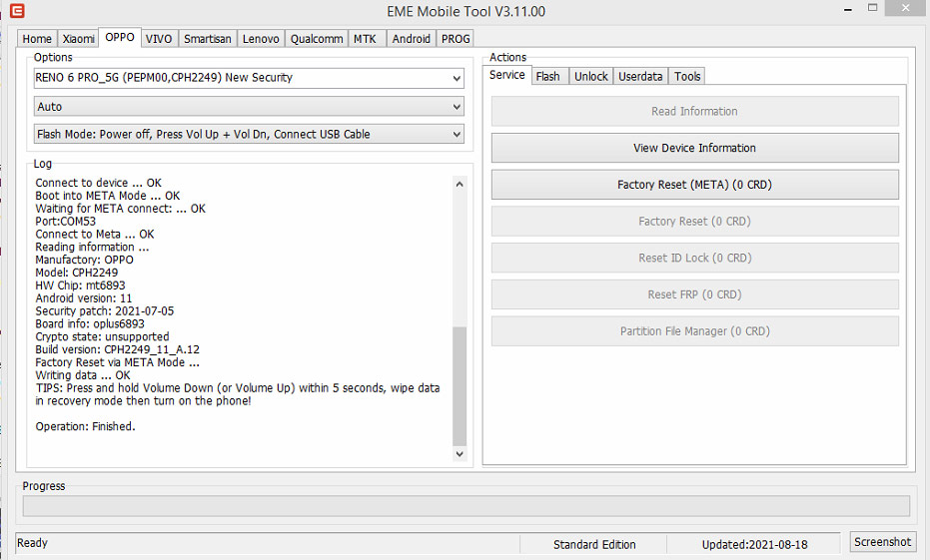Click the Progress bar
Image resolution: width=930 pixels, height=560 pixels.
coord(466,506)
